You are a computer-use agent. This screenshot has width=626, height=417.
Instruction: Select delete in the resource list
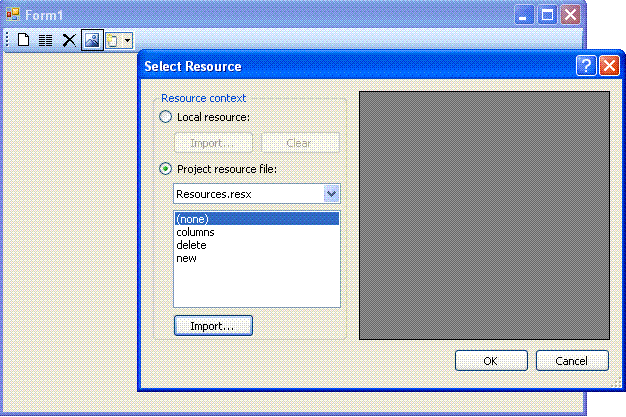[257, 245]
